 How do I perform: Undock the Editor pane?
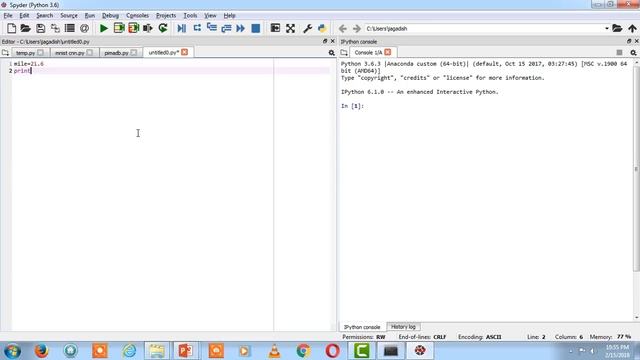325,41
